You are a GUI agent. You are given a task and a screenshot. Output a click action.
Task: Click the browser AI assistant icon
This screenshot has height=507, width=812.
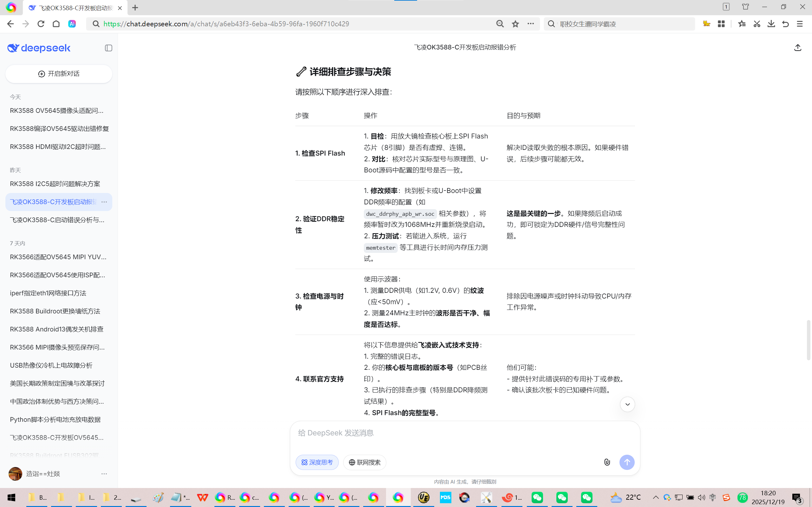click(72, 24)
